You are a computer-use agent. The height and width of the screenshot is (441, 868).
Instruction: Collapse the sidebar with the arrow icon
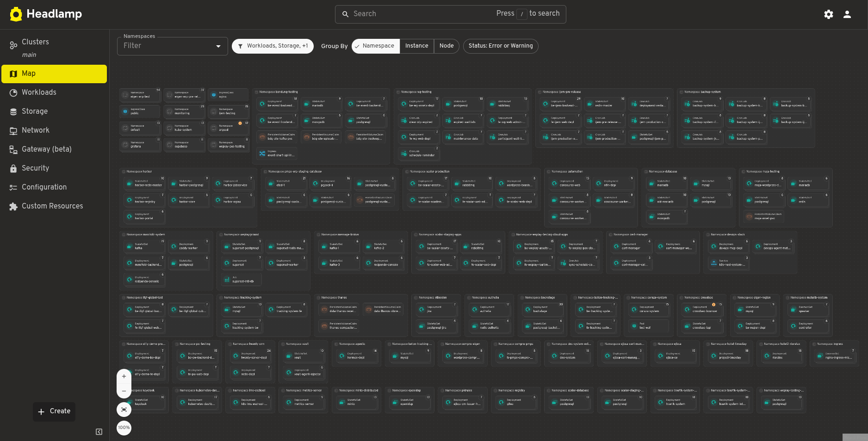pyautogui.click(x=99, y=432)
